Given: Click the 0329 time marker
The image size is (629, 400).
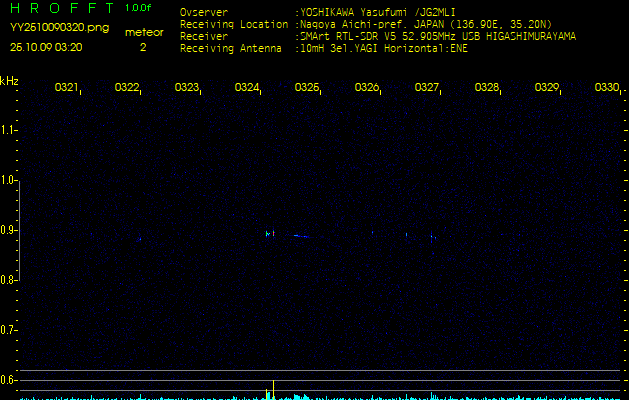Looking at the screenshot, I should point(546,87).
